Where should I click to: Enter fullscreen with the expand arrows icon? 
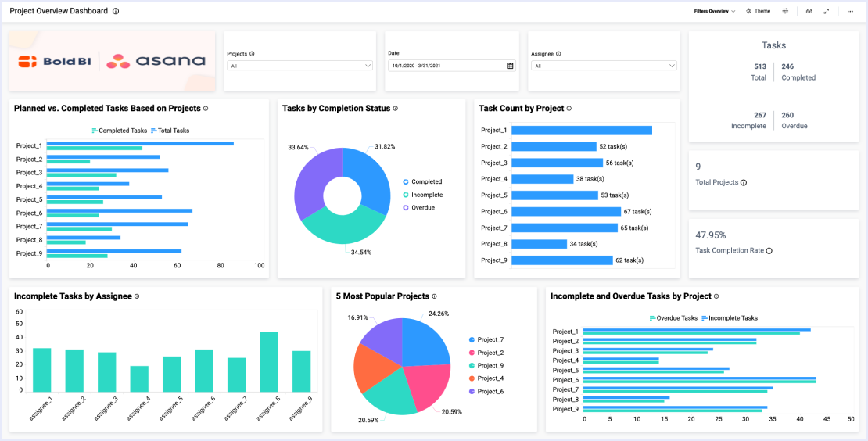(x=827, y=11)
